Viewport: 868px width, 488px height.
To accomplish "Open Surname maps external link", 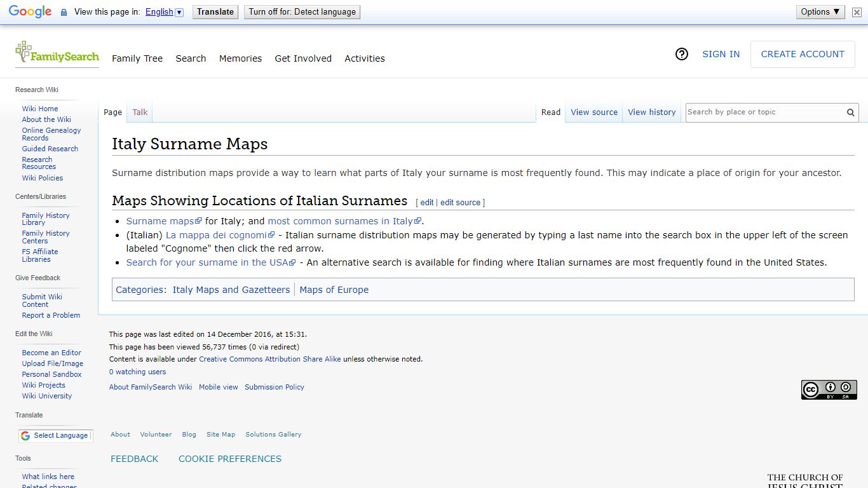I will [x=164, y=221].
